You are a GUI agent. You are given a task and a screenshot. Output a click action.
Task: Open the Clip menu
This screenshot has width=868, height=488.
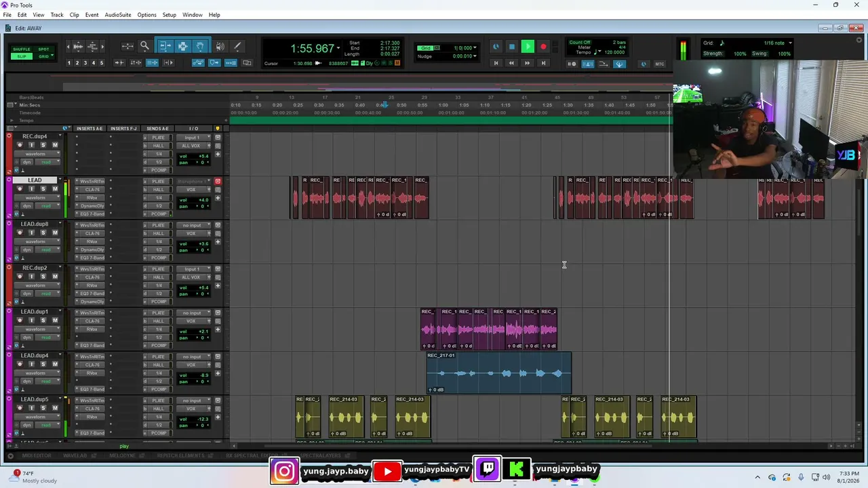click(75, 15)
